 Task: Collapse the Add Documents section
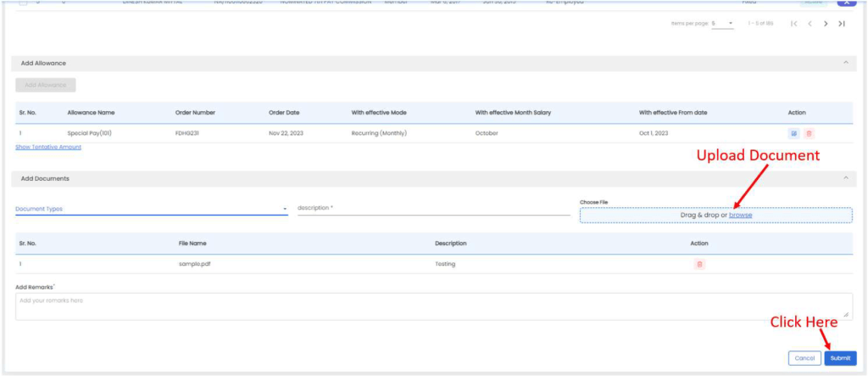pyautogui.click(x=845, y=178)
